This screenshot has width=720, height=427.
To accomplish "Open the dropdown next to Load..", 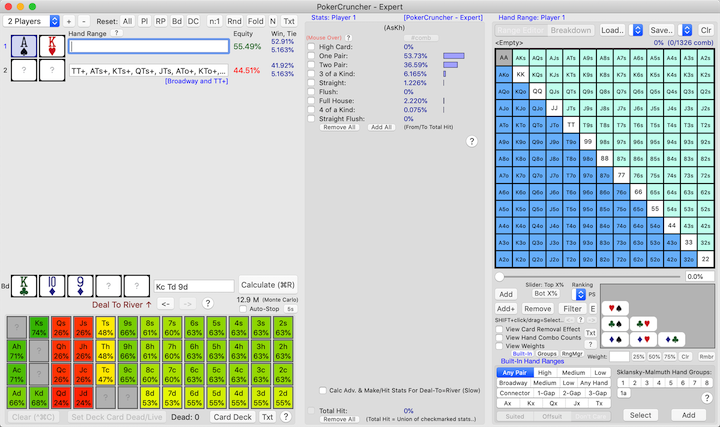I will click(x=637, y=30).
